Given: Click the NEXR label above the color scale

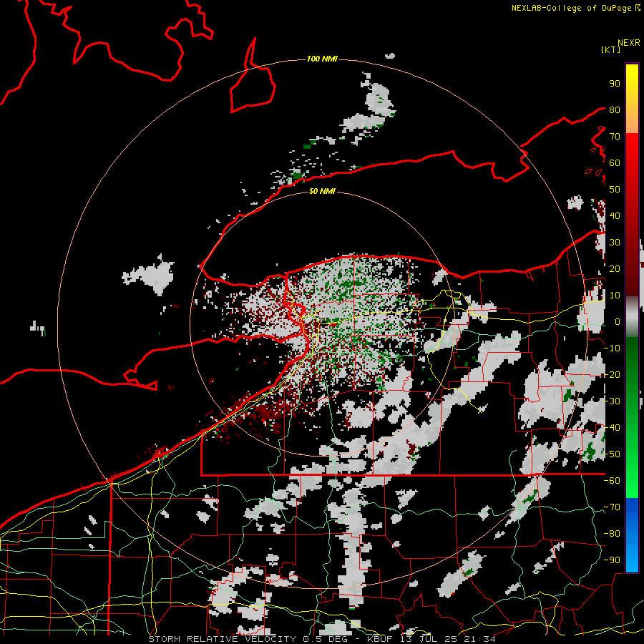Looking at the screenshot, I should click(628, 43).
